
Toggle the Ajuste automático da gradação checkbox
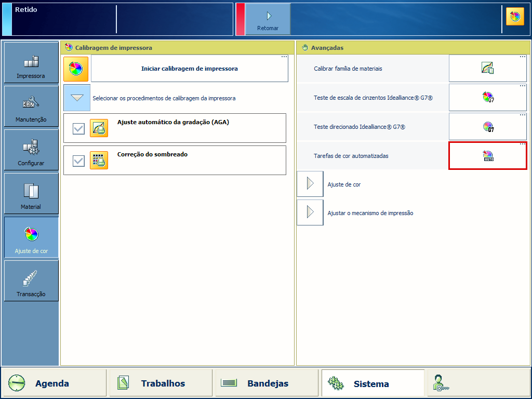[79, 129]
